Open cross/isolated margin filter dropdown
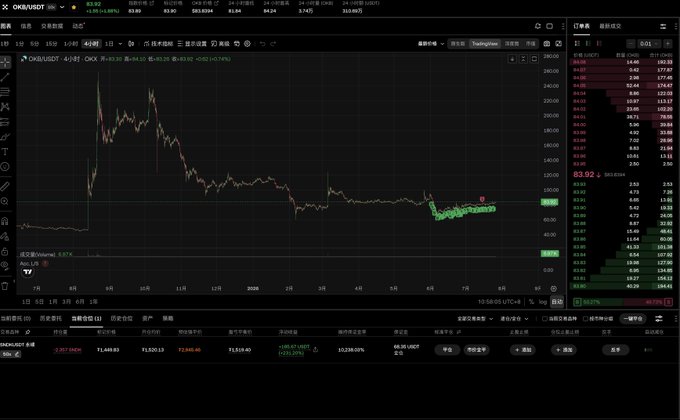 514,318
